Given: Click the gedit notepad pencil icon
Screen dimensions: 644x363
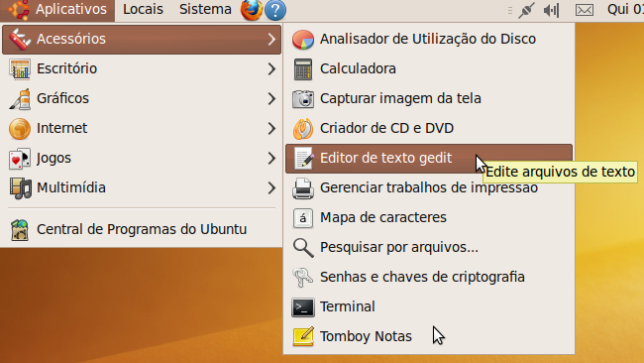Looking at the screenshot, I should tap(304, 159).
